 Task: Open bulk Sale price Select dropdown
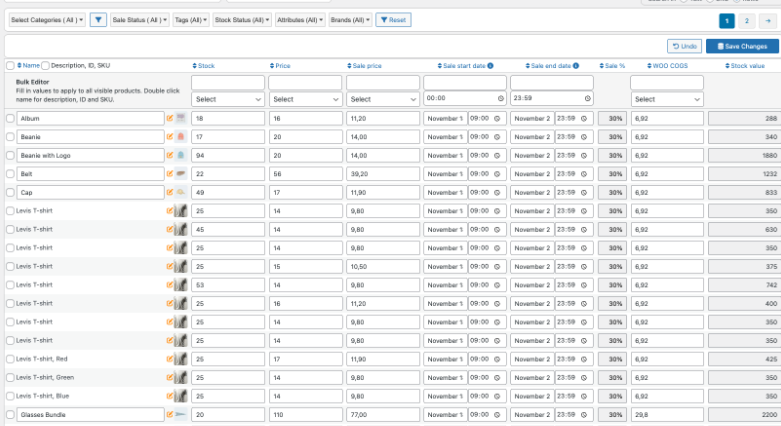pyautogui.click(x=383, y=99)
